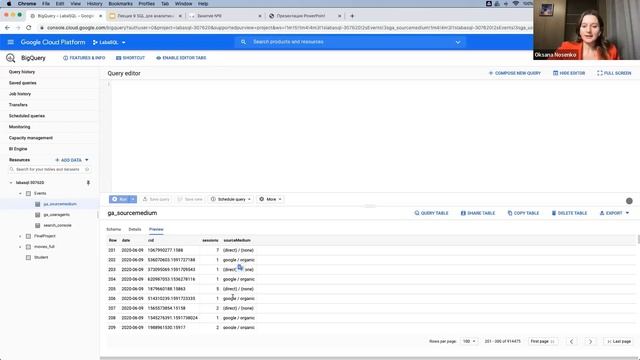Open a new Chrome tab
The image size is (640, 360).
[352, 16]
